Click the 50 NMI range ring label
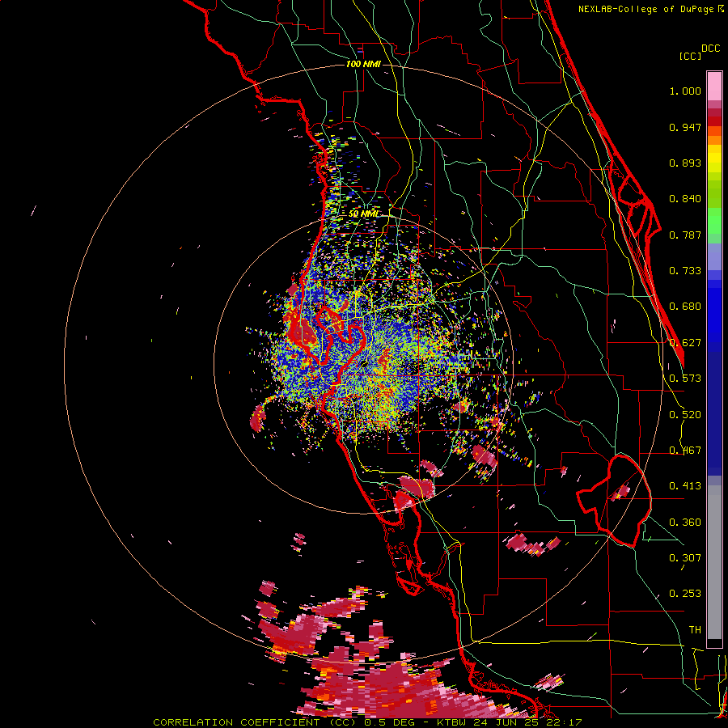 click(x=363, y=214)
